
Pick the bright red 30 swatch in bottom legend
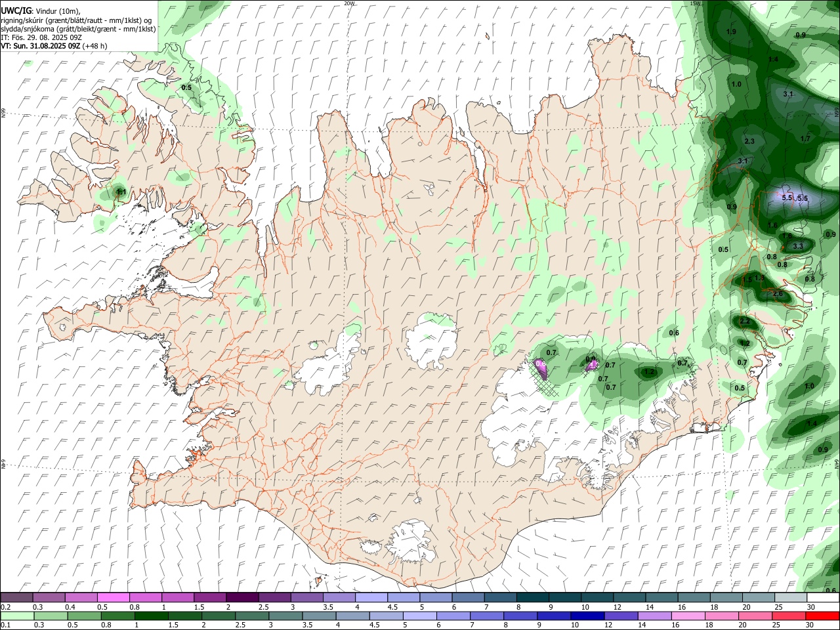(822, 616)
